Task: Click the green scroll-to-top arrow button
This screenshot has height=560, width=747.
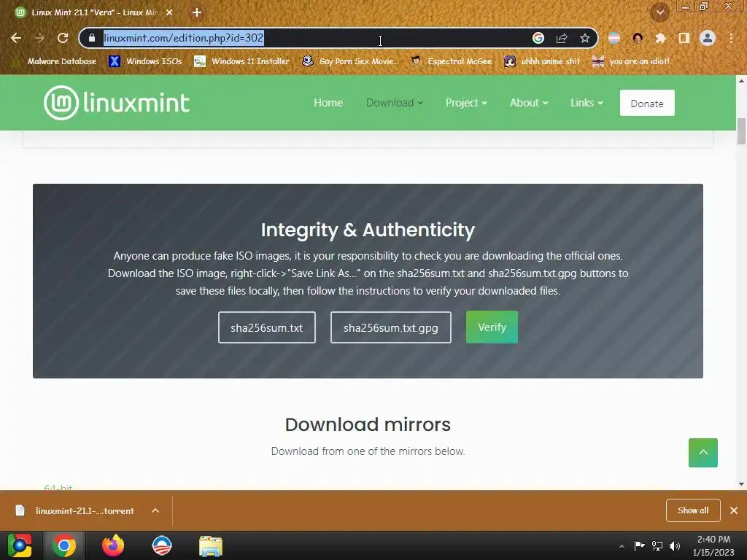Action: click(703, 453)
